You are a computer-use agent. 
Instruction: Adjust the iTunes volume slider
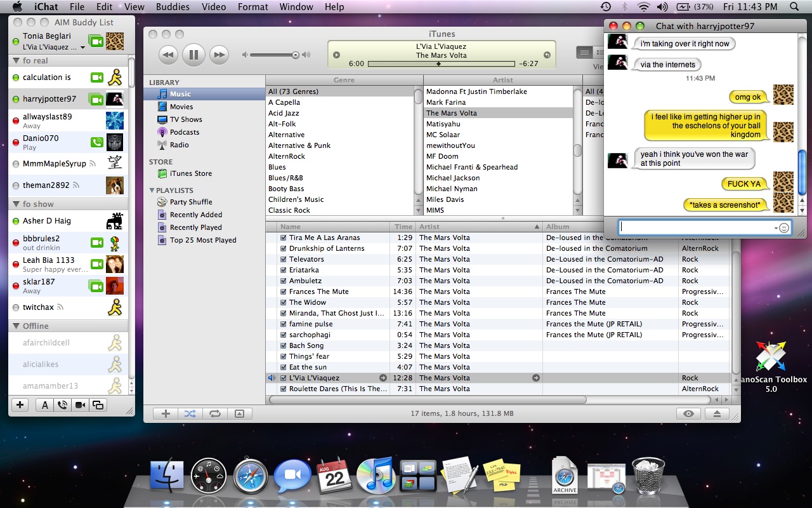(x=295, y=55)
